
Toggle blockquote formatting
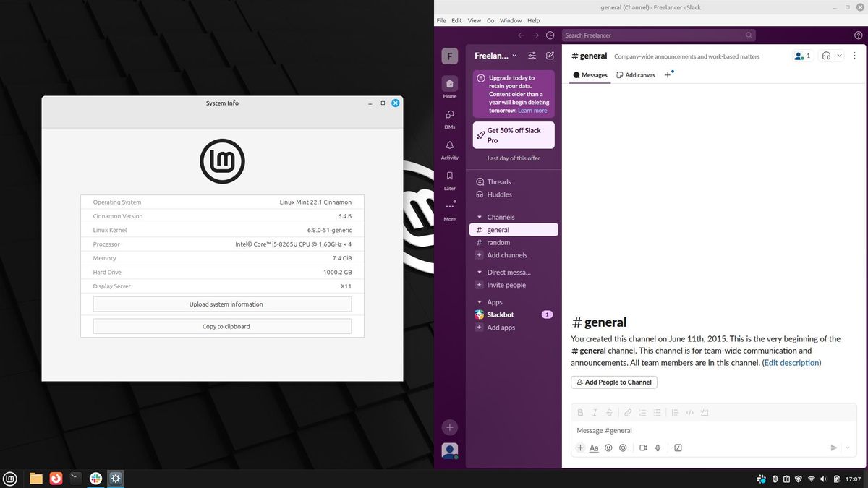coord(675,413)
